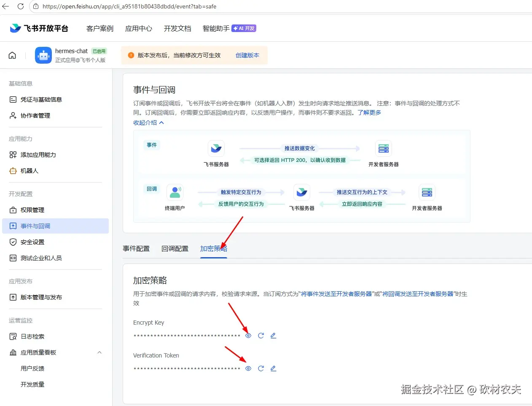The height and width of the screenshot is (406, 532).
Task: Click the 机器人 robot icon in sidebar
Action: click(x=13, y=171)
